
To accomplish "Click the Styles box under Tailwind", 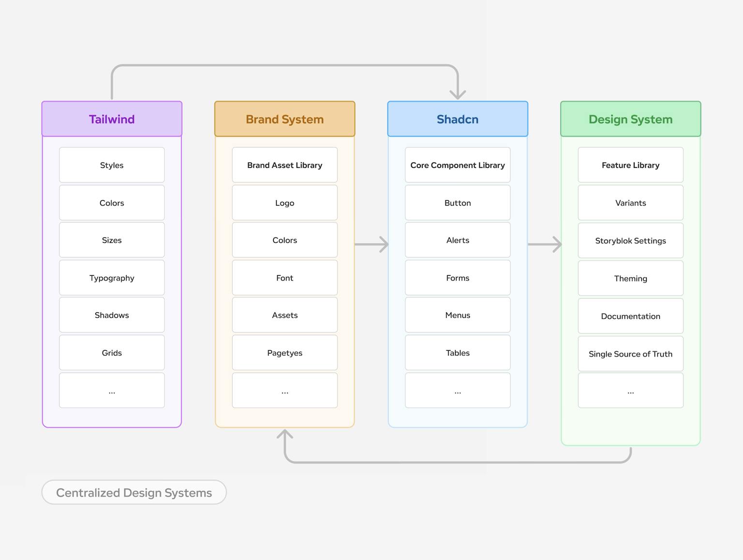I will pyautogui.click(x=111, y=165).
